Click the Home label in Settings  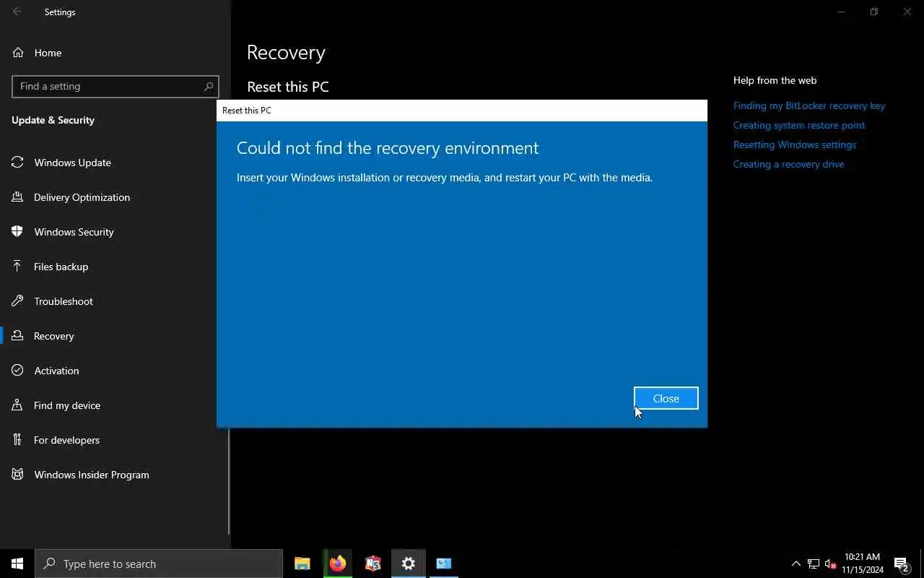click(x=48, y=53)
